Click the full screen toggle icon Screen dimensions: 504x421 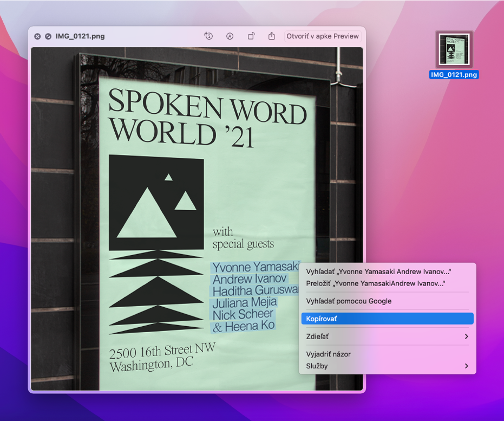tap(48, 36)
